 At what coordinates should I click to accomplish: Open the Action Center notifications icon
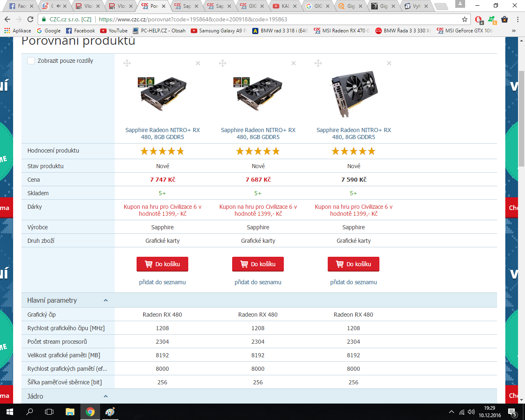[x=512, y=412]
